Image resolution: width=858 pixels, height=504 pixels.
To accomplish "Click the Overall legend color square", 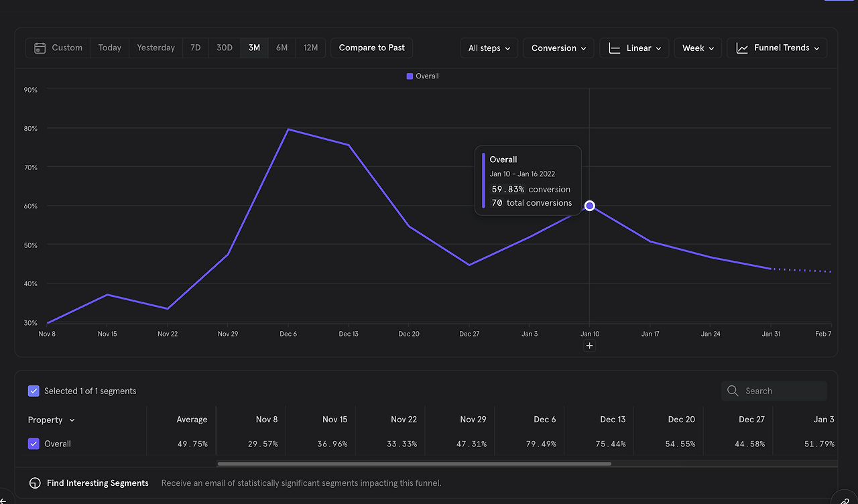I will point(410,76).
